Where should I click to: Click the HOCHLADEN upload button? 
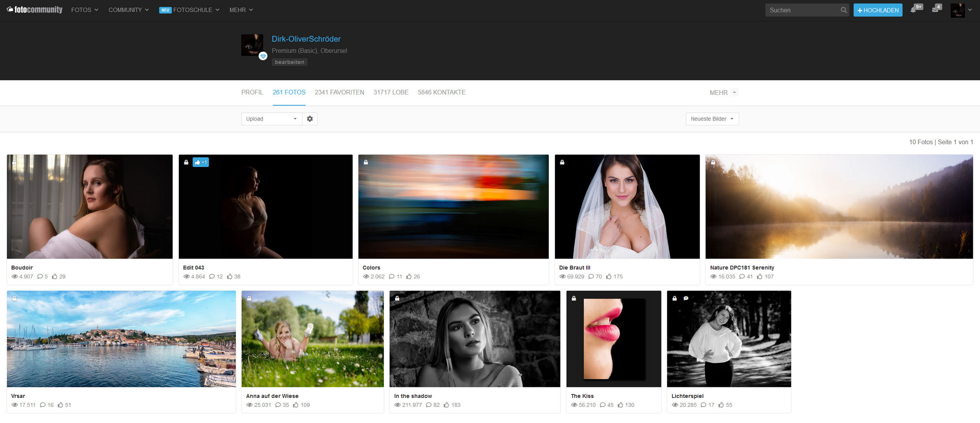[x=878, y=10]
